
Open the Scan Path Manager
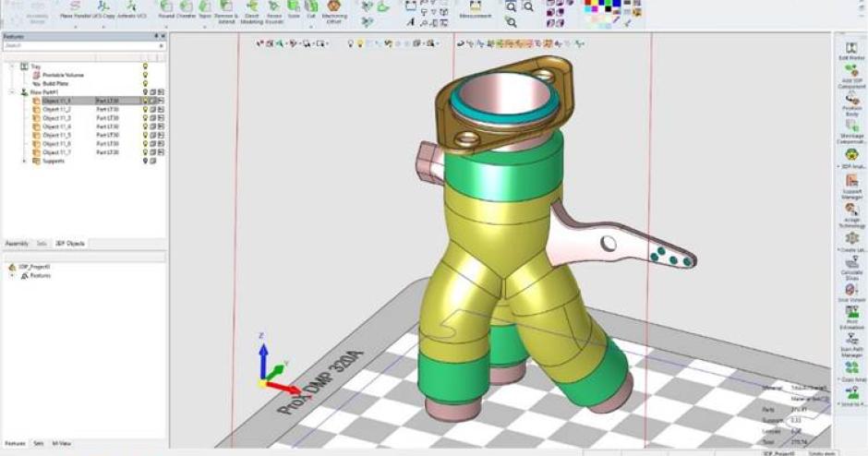850,342
